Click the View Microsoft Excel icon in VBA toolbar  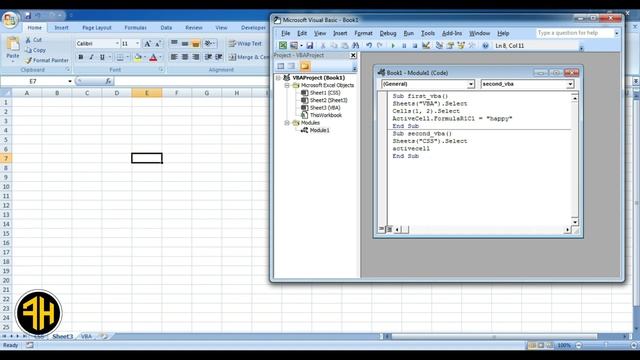(x=282, y=45)
